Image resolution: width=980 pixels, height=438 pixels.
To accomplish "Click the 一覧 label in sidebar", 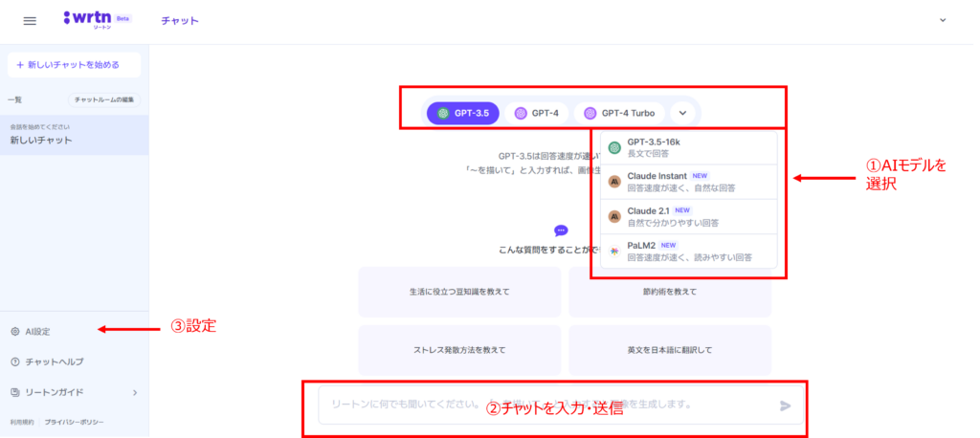I will (x=14, y=100).
